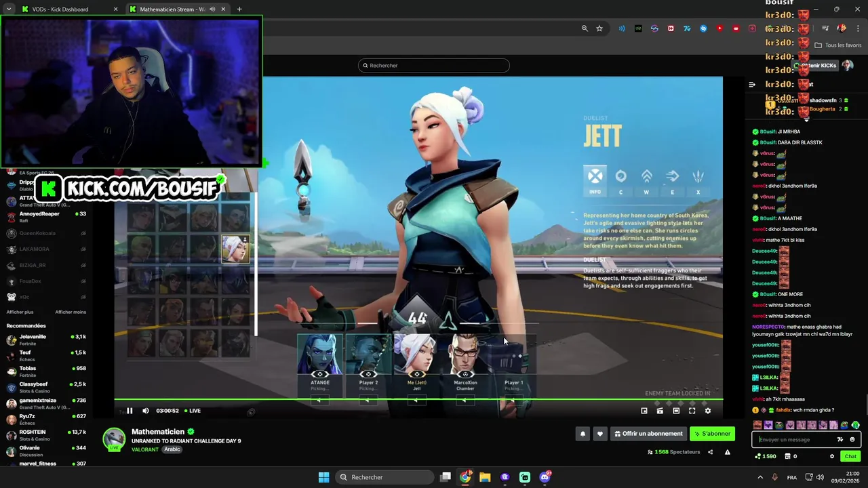Image resolution: width=868 pixels, height=488 pixels.
Task: Open AnnoyedReaper channel in sidebar
Action: pos(46,217)
